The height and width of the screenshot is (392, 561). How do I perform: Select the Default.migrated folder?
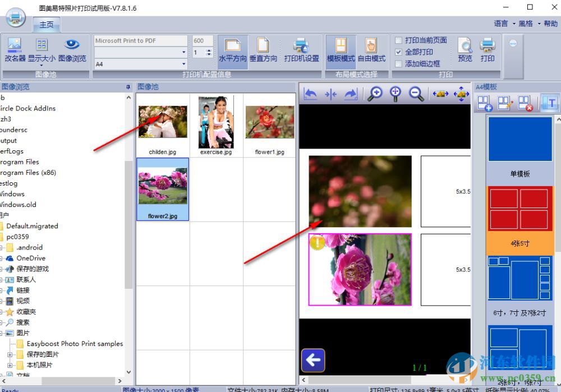coord(32,226)
